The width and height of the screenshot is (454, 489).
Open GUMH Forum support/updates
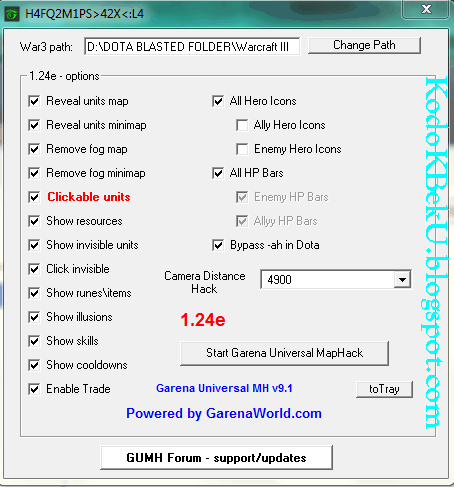tap(216, 458)
